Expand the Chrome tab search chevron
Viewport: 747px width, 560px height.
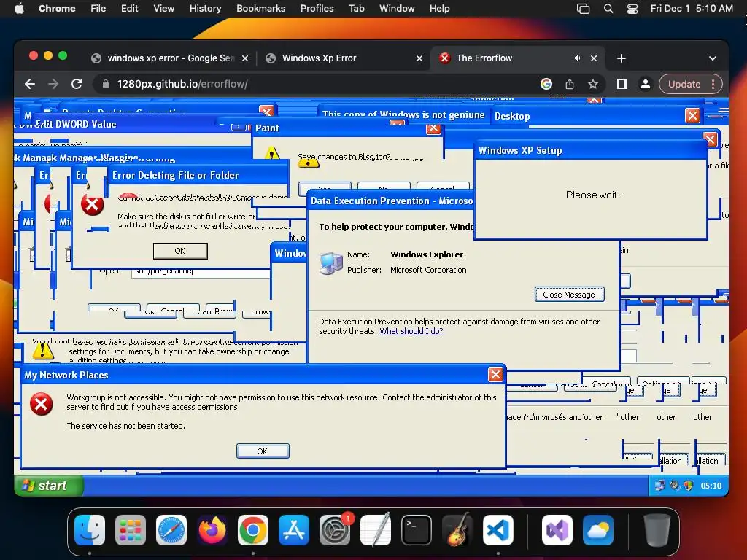tap(712, 58)
